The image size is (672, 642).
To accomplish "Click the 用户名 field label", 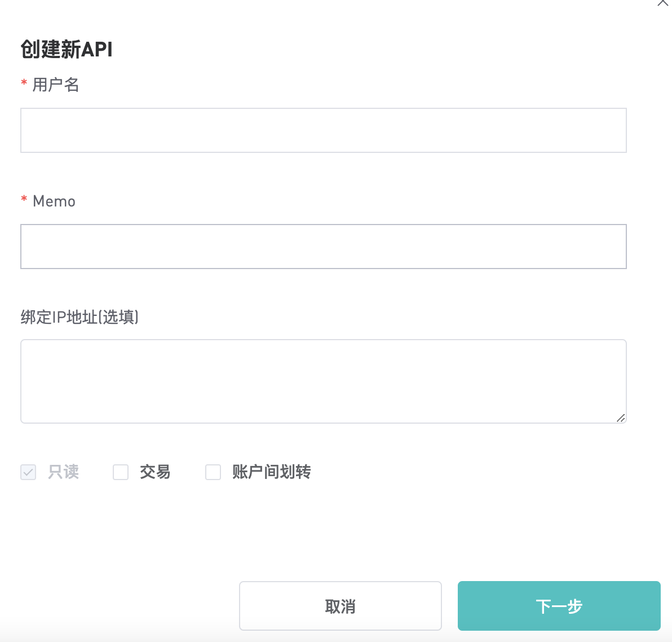I will [56, 85].
